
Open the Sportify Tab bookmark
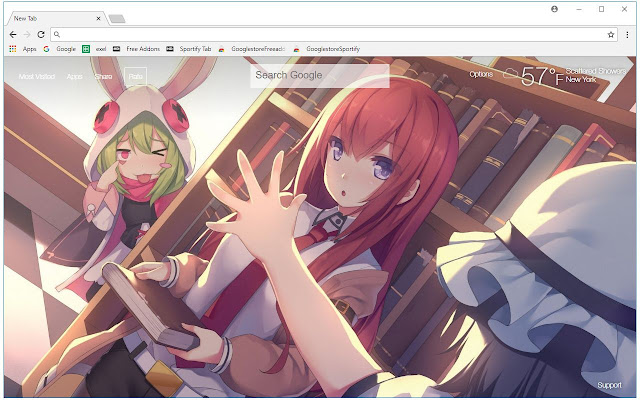[189, 49]
